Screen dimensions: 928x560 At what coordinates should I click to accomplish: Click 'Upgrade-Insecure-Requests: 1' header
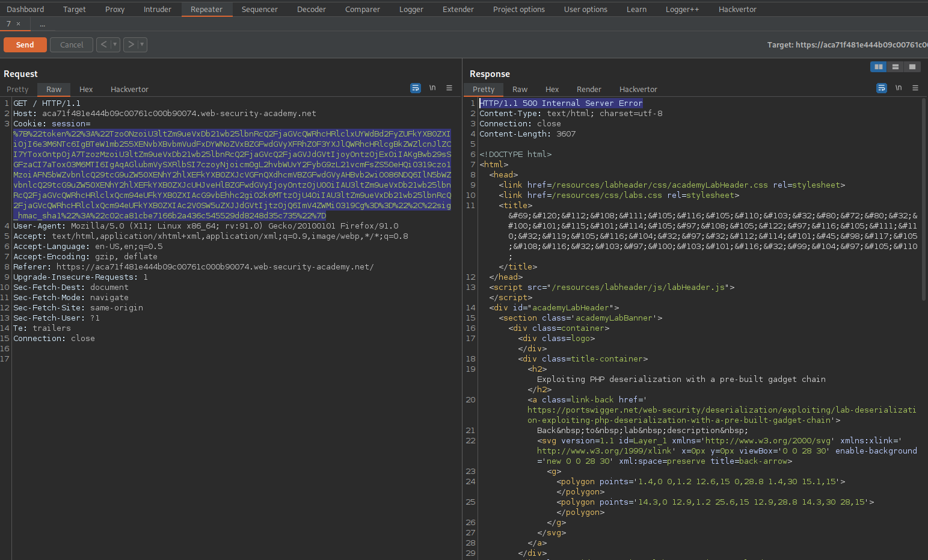[81, 277]
